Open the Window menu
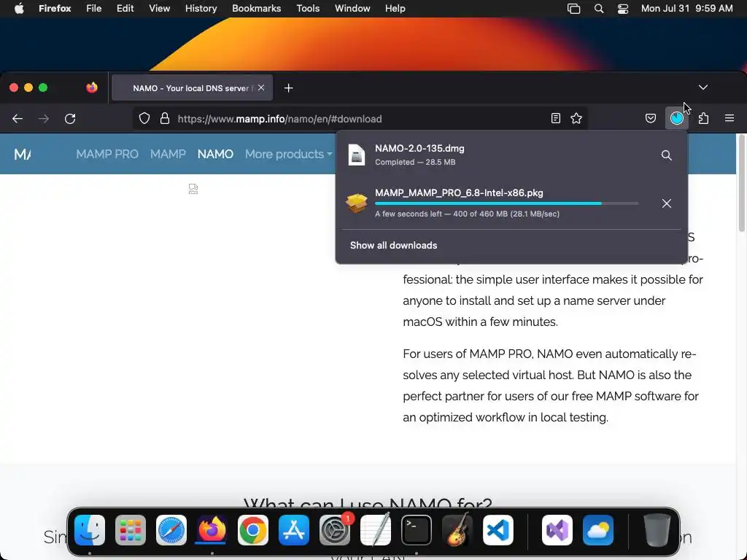The width and height of the screenshot is (747, 560). tap(352, 9)
